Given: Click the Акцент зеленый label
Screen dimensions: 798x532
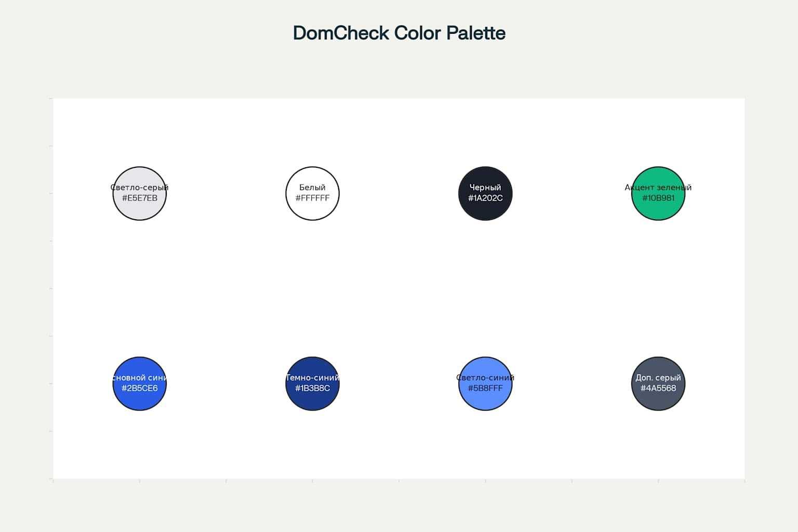Looking at the screenshot, I should (x=658, y=188).
